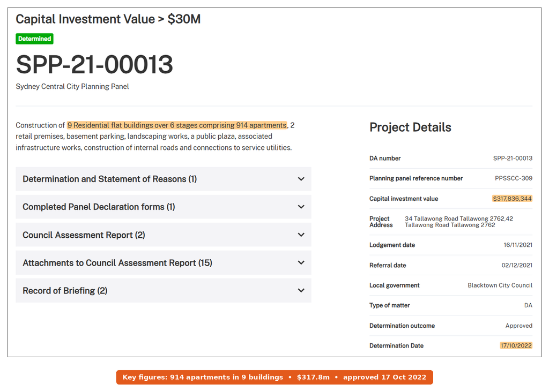Expand Determination and Statement of Reasons section
The height and width of the screenshot is (392, 549).
[163, 179]
